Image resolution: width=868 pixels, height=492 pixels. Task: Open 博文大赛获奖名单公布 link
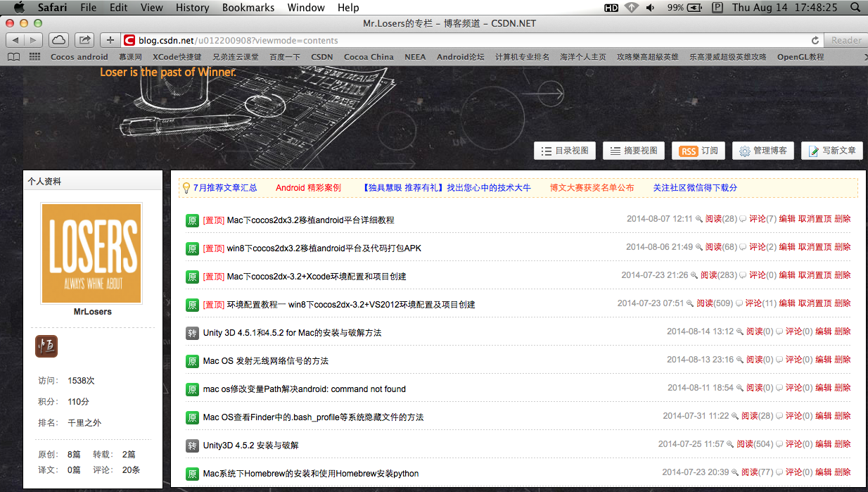(x=592, y=188)
